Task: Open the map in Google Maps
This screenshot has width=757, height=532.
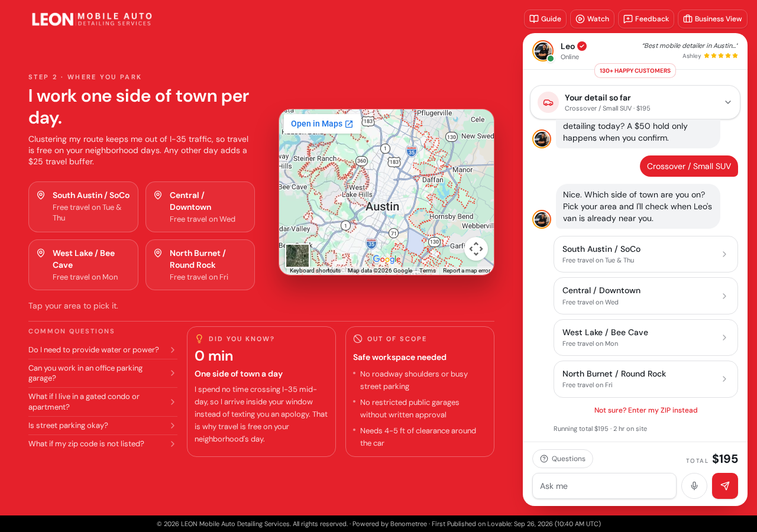Action: pyautogui.click(x=322, y=124)
